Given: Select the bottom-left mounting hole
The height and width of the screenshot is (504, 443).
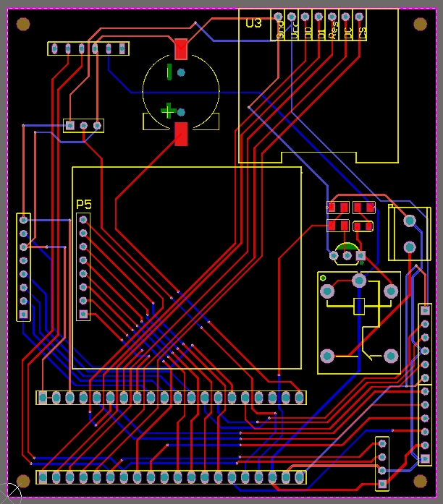Looking at the screenshot, I should point(23,481).
